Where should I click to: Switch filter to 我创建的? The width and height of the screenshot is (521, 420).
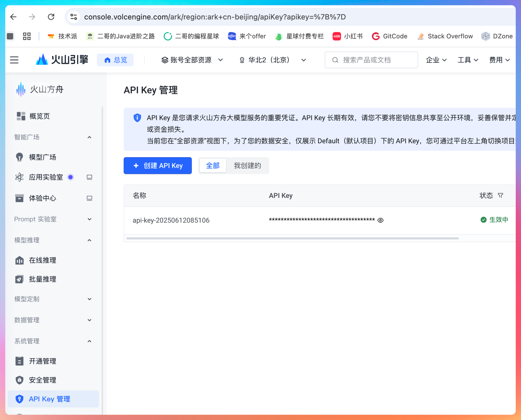coord(247,165)
